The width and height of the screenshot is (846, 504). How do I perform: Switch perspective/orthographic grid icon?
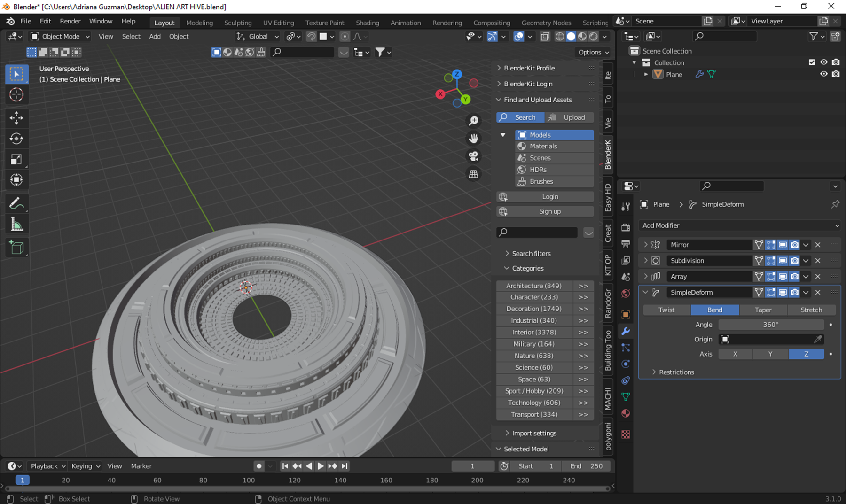(x=473, y=174)
